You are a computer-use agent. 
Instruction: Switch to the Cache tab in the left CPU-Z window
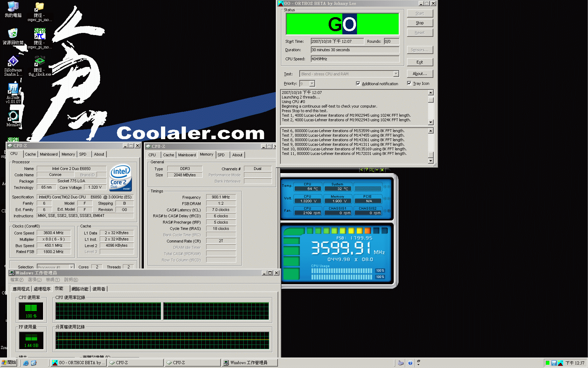point(30,154)
